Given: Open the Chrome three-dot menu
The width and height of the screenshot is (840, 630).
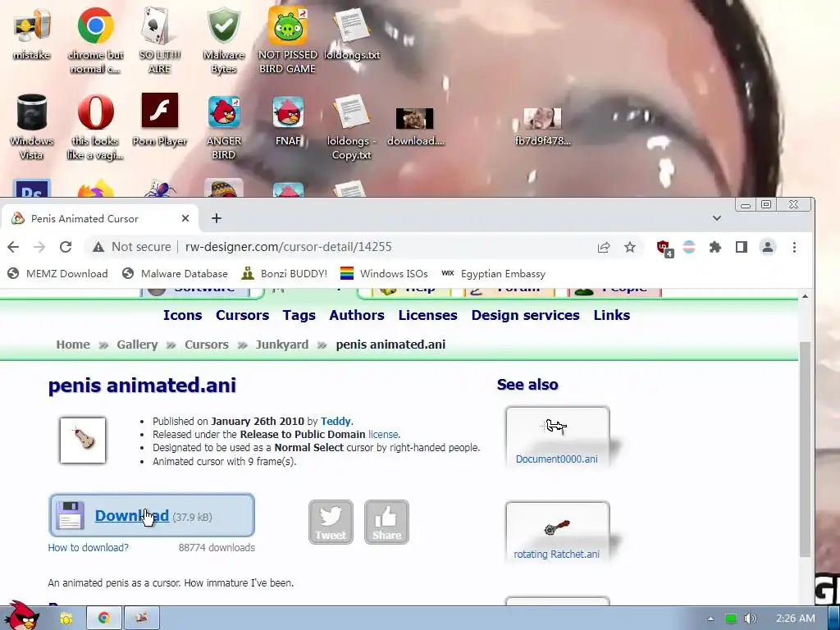Looking at the screenshot, I should click(794, 247).
